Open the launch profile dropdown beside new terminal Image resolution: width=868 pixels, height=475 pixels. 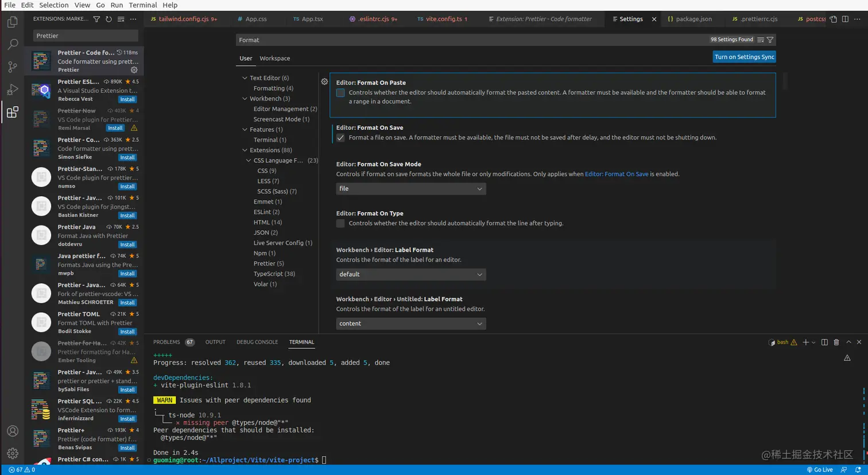(813, 342)
